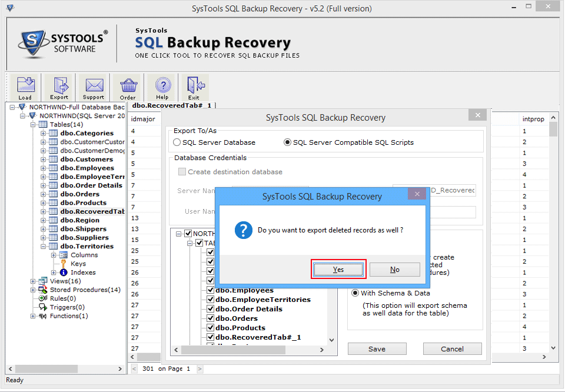Click the SysTools logo in title bar
Viewport: 565px width, 392px height.
(x=10, y=8)
